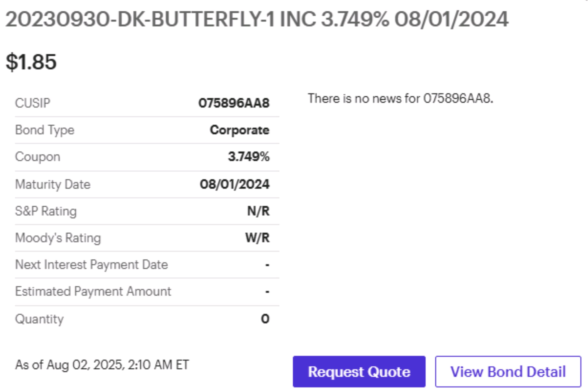The image size is (588, 391).
Task: Click the bond title heading
Action: 257,20
